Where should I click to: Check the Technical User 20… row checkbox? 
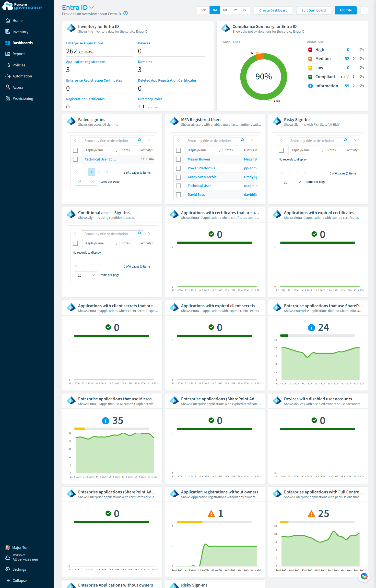tap(75, 159)
